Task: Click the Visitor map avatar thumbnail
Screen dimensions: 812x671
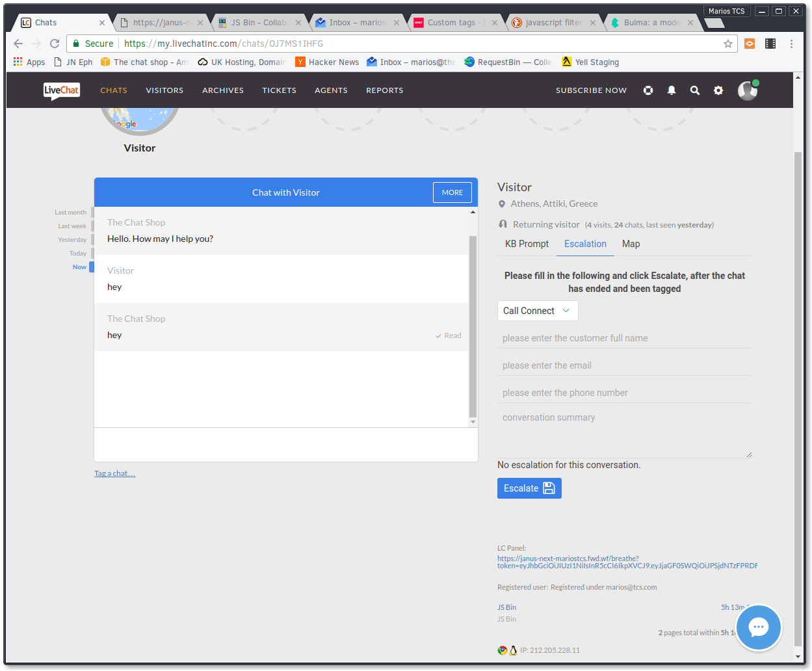Action: click(140, 120)
